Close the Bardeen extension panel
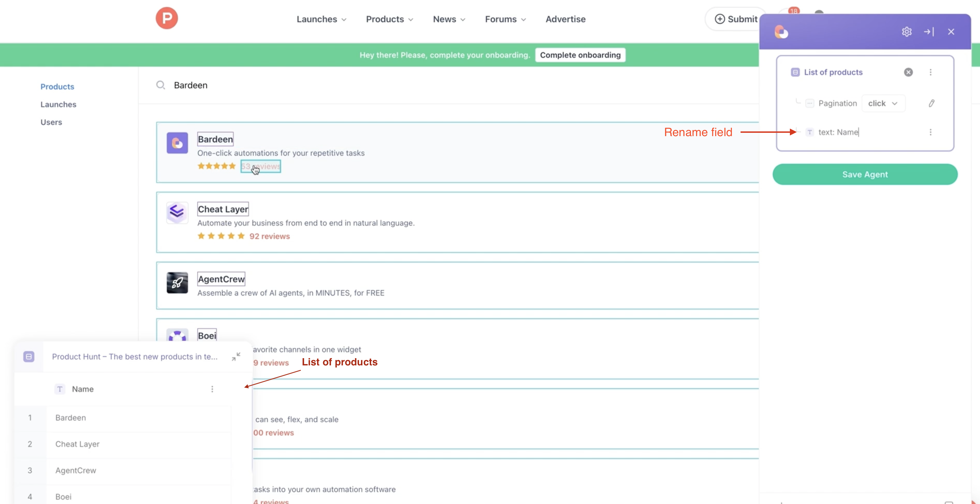Image resolution: width=980 pixels, height=504 pixels. click(x=951, y=32)
